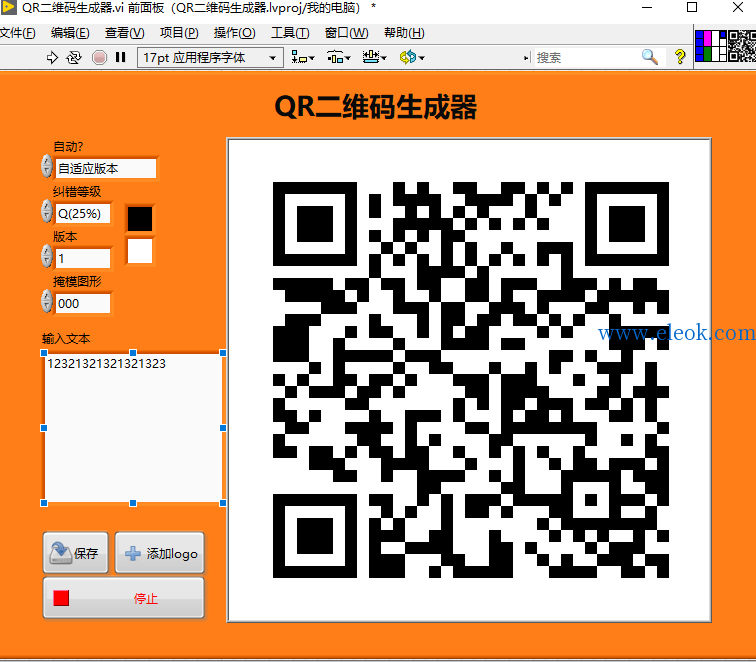Click the VI icon with QR image

[x=742, y=46]
